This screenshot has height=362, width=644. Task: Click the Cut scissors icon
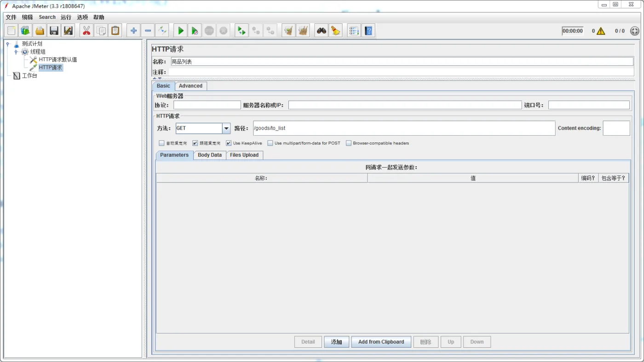(x=86, y=30)
